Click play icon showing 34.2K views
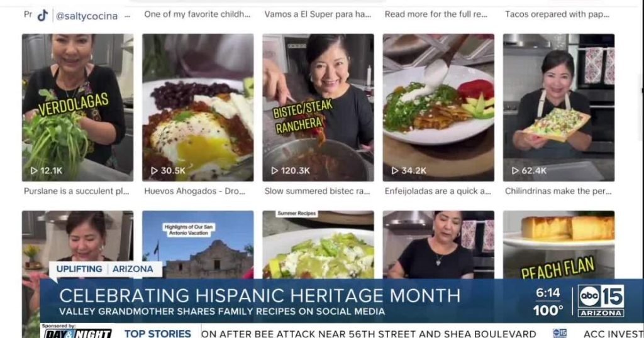Image resolution: width=644 pixels, height=338 pixels. pyautogui.click(x=395, y=171)
